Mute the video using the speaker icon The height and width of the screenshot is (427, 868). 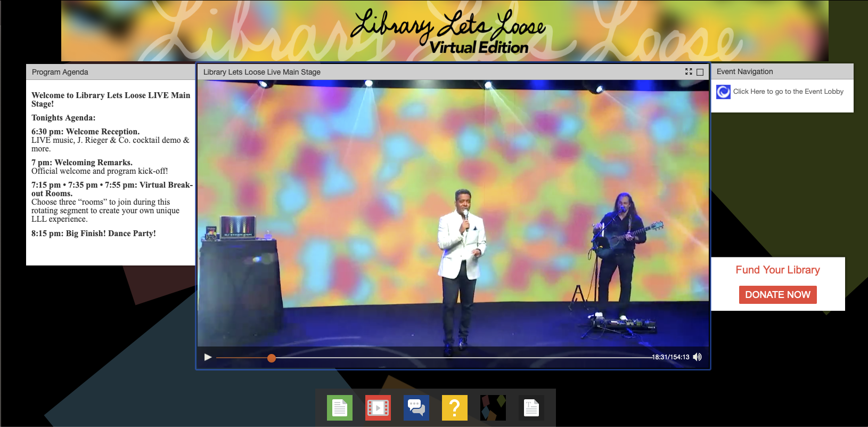pos(698,357)
